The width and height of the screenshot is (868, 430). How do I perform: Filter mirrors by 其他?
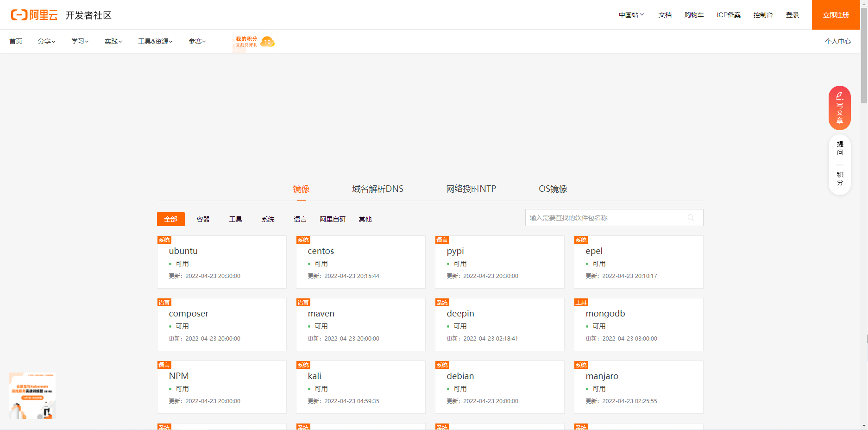click(x=365, y=219)
